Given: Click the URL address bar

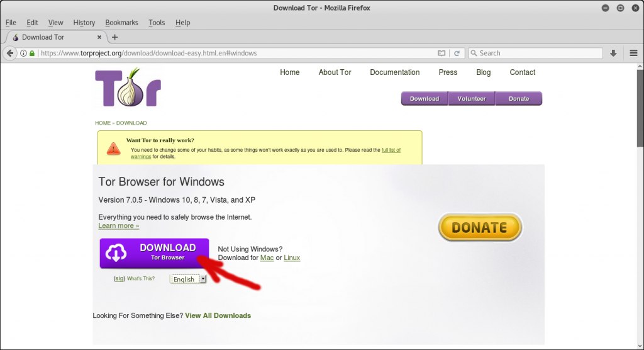Looking at the screenshot, I should point(236,53).
